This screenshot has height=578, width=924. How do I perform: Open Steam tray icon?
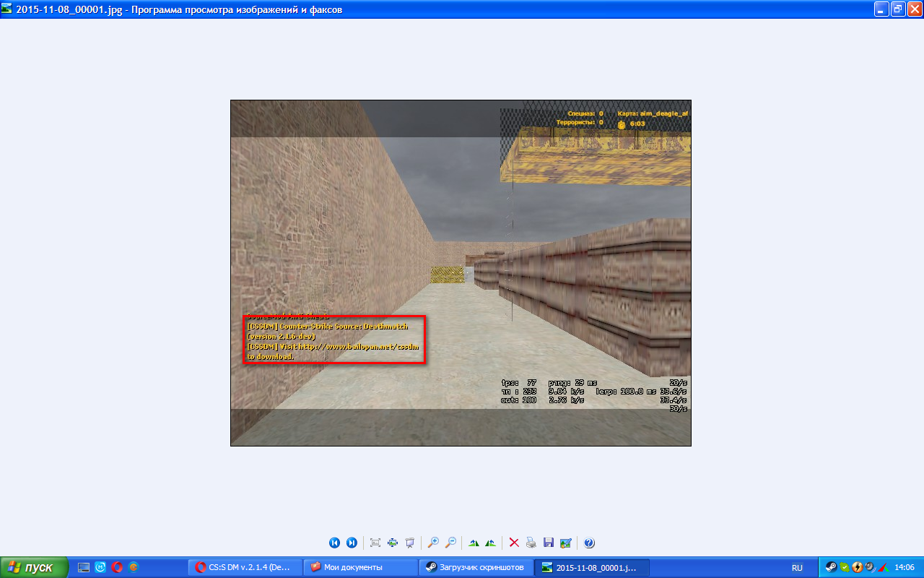[x=831, y=567]
